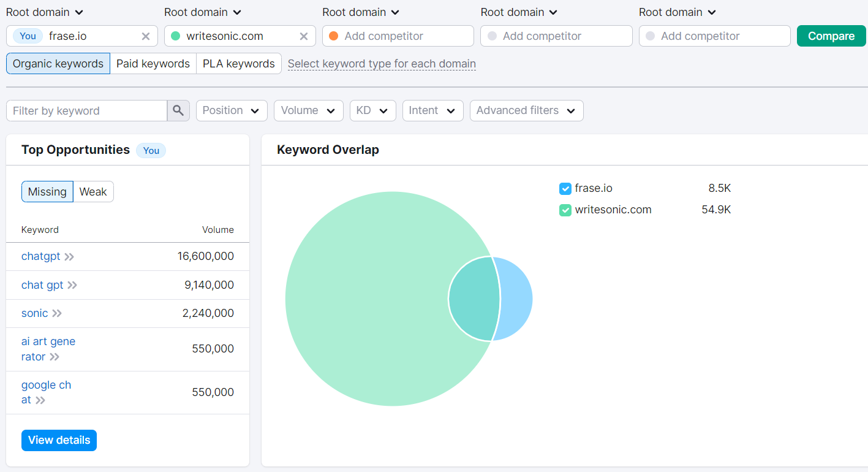Click the 16,600,000 volume value
Screen dimensions: 868x472
click(206, 256)
